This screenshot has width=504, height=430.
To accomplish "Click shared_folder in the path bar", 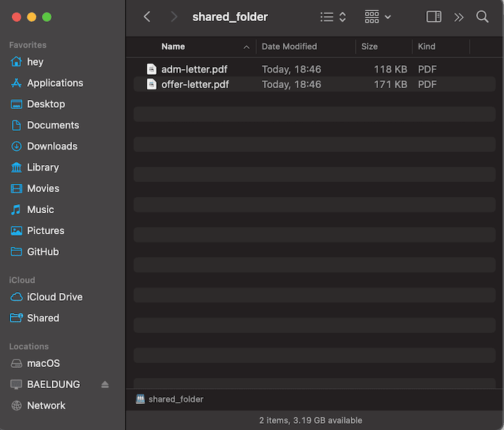I will [x=176, y=399].
